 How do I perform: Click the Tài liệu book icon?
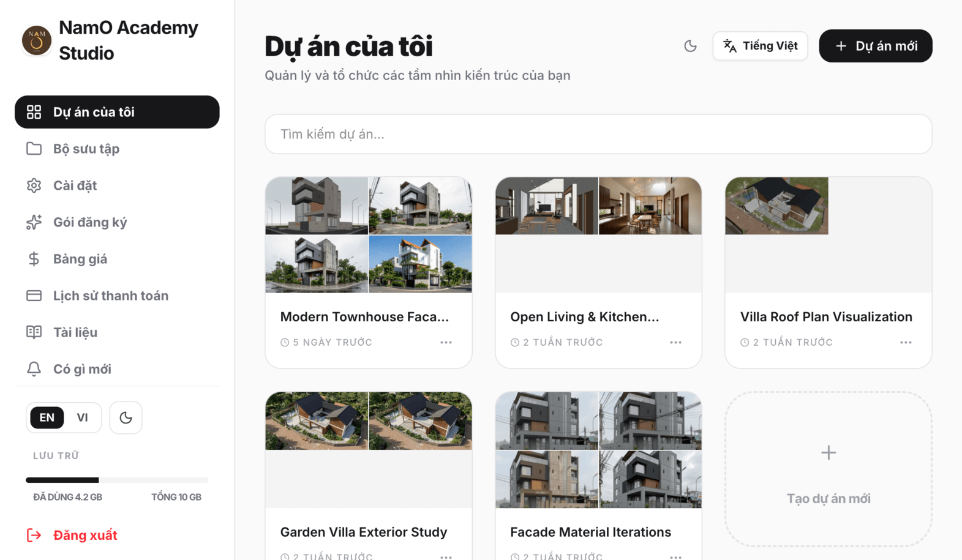click(x=34, y=332)
